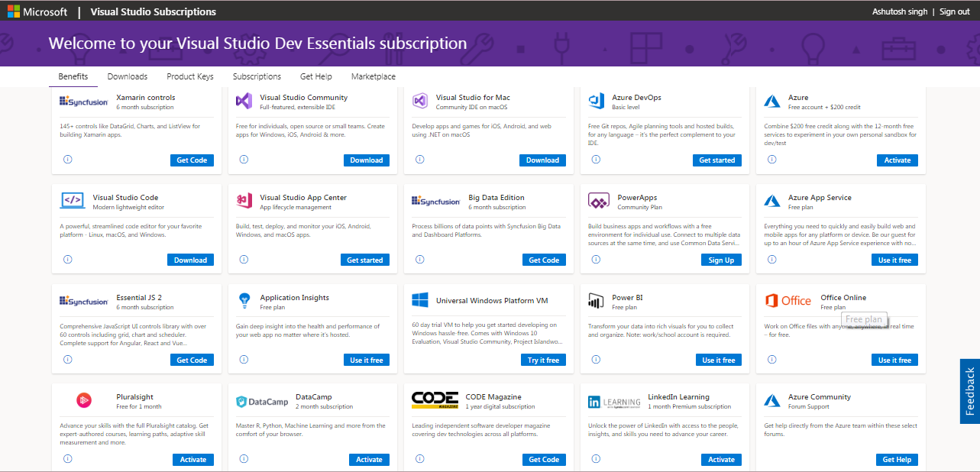Open info icon on the Azure card
Image resolution: width=980 pixels, height=472 pixels.
coord(771,160)
